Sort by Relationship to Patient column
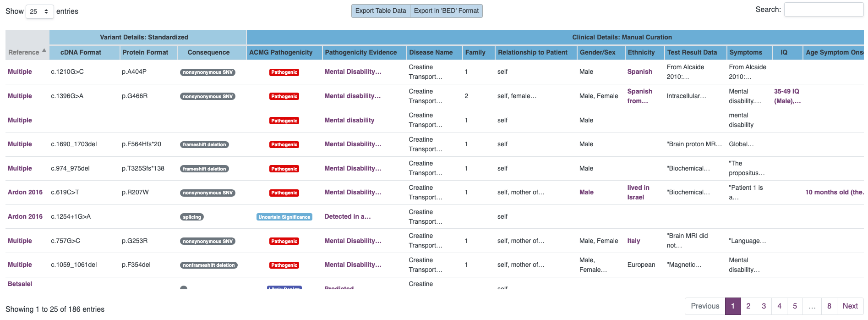868x320 pixels. click(536, 52)
